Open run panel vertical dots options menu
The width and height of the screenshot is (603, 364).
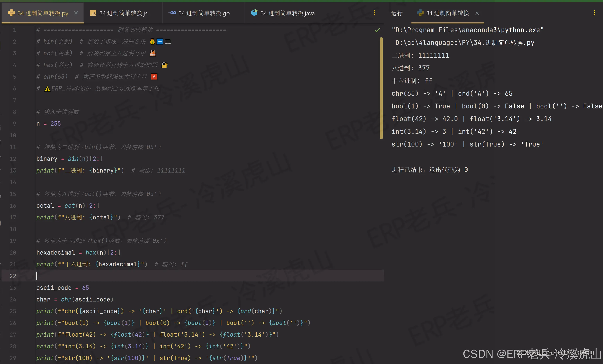click(x=594, y=13)
